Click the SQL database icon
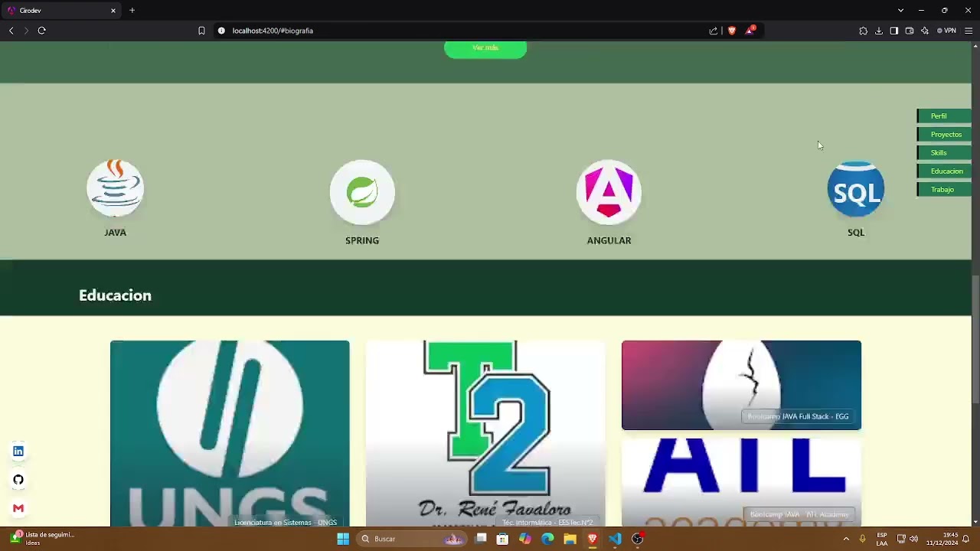This screenshot has height=551, width=980. click(856, 188)
